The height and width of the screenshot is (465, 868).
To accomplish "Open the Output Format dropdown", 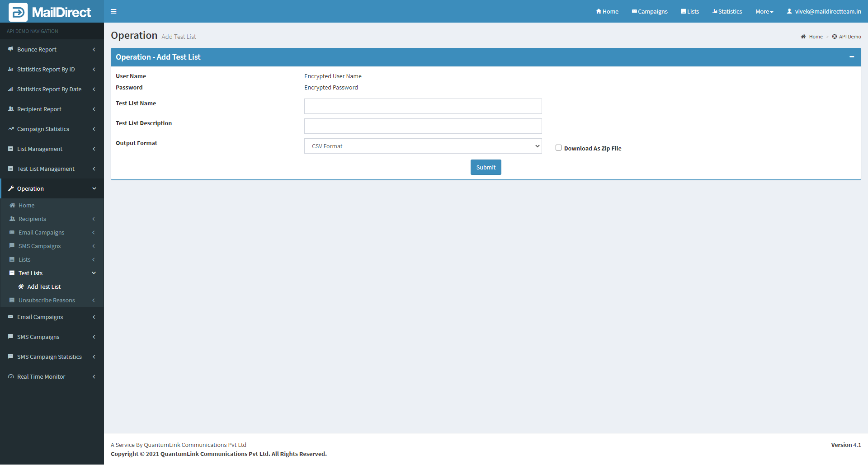I will (x=423, y=146).
